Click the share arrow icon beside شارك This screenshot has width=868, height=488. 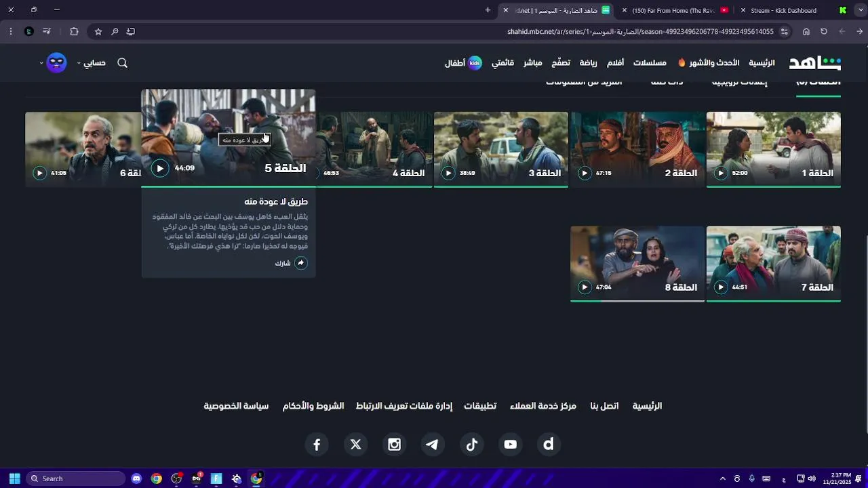point(301,263)
